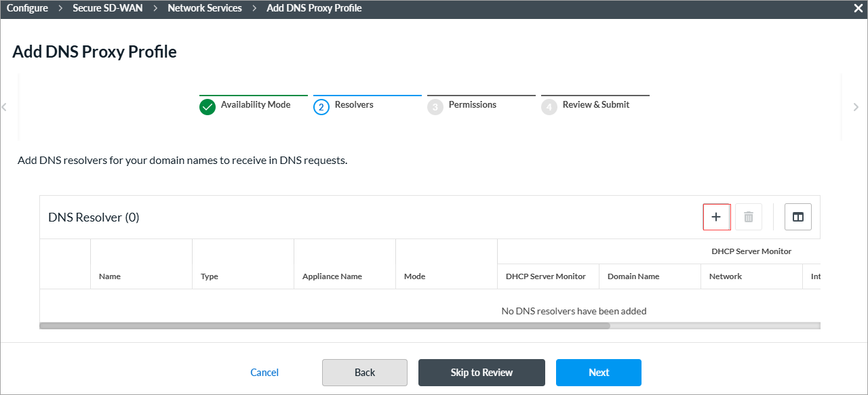Click the left chevron beside the wizard steps
This screenshot has height=395, width=868.
[4, 107]
